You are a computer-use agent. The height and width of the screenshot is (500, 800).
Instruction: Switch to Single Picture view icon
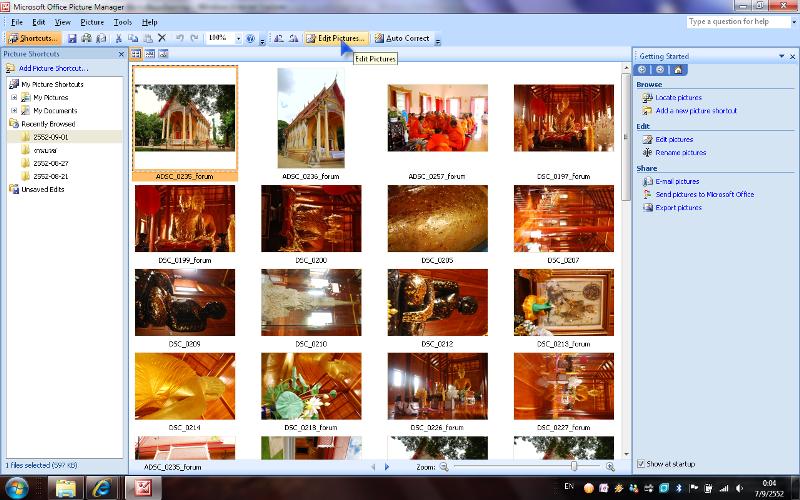pyautogui.click(x=163, y=54)
